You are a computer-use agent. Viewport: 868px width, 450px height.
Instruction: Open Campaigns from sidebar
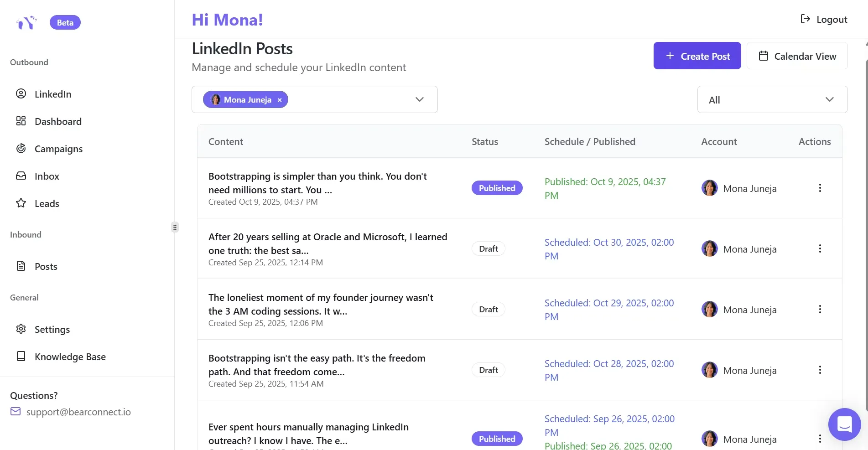point(58,149)
